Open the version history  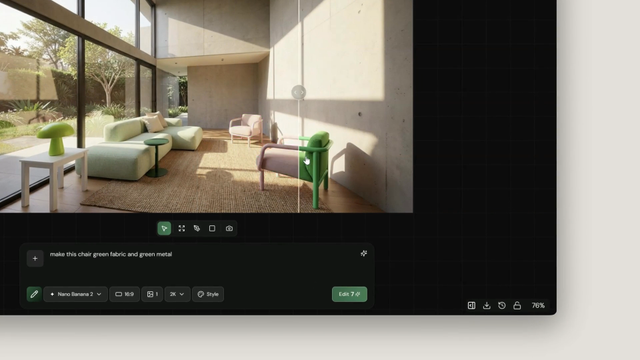502,305
